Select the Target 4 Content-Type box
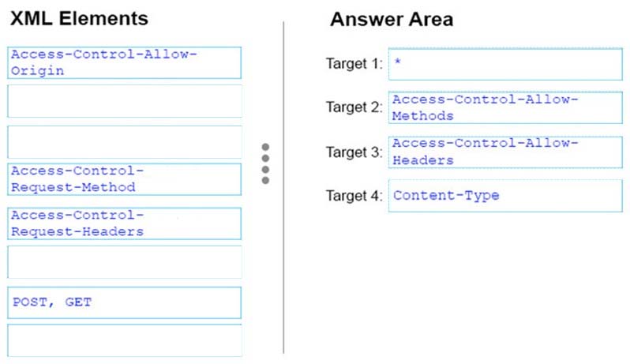The height and width of the screenshot is (364, 630). point(505,196)
